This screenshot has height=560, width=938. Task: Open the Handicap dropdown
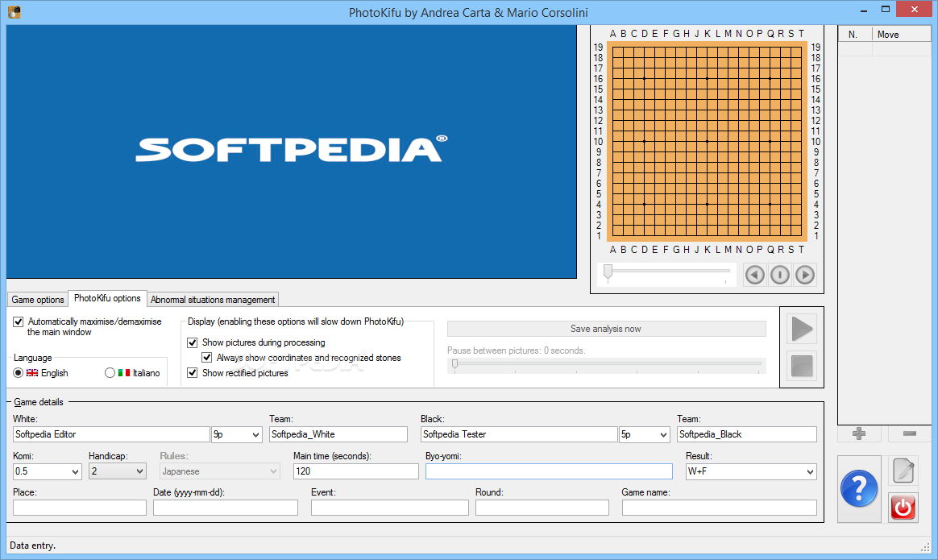[x=118, y=471]
